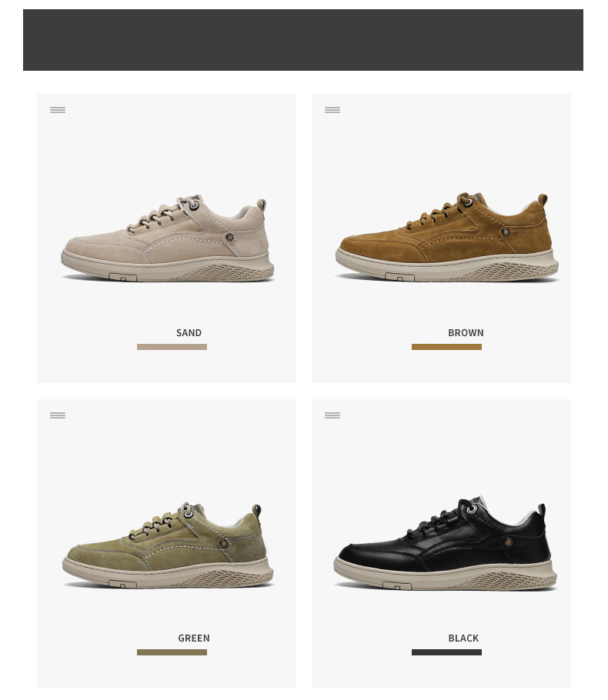
Task: Select the green color swatch bar
Action: [172, 652]
